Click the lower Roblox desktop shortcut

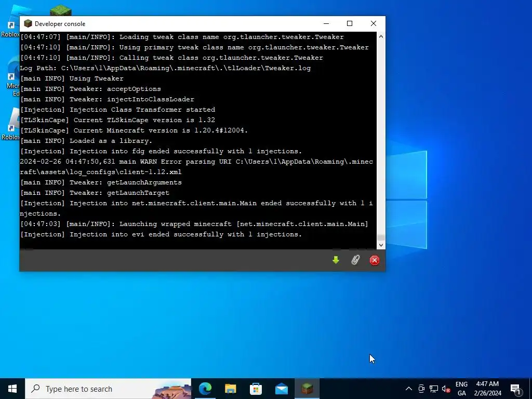pos(10,124)
